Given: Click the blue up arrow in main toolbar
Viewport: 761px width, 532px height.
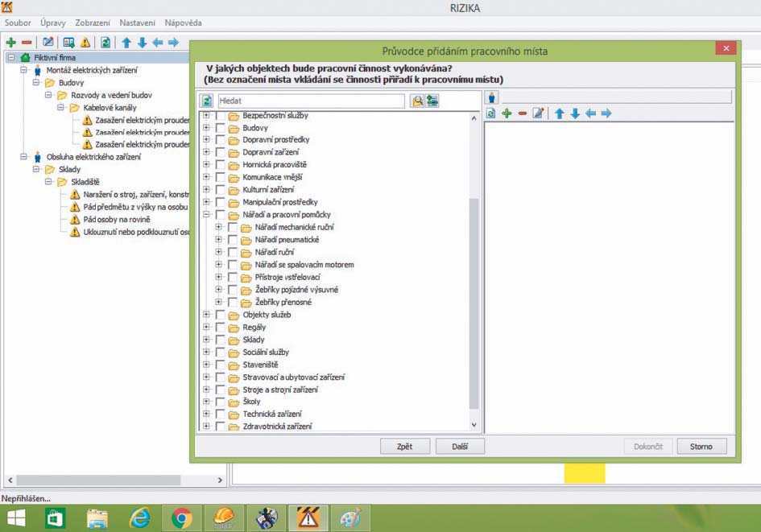Looking at the screenshot, I should click(126, 43).
